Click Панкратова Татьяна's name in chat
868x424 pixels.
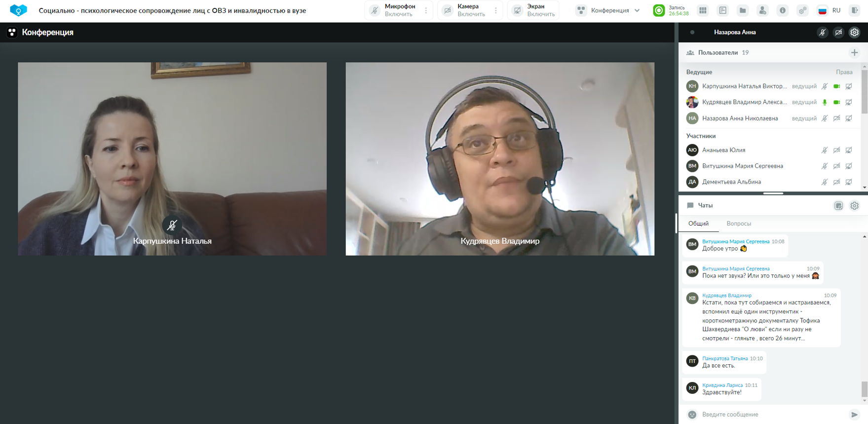click(725, 358)
